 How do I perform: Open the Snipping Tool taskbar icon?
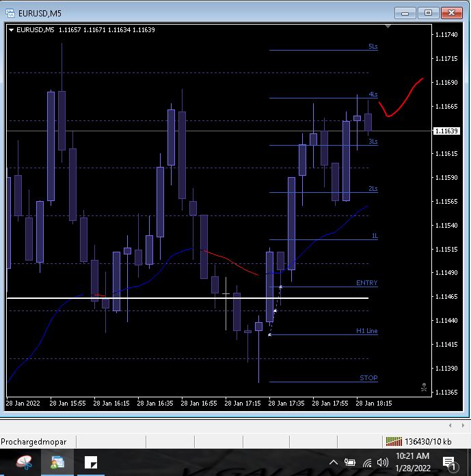(x=25, y=462)
